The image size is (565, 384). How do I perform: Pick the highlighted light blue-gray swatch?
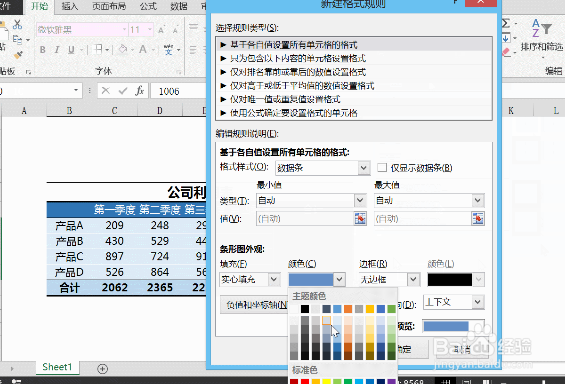[326, 320]
